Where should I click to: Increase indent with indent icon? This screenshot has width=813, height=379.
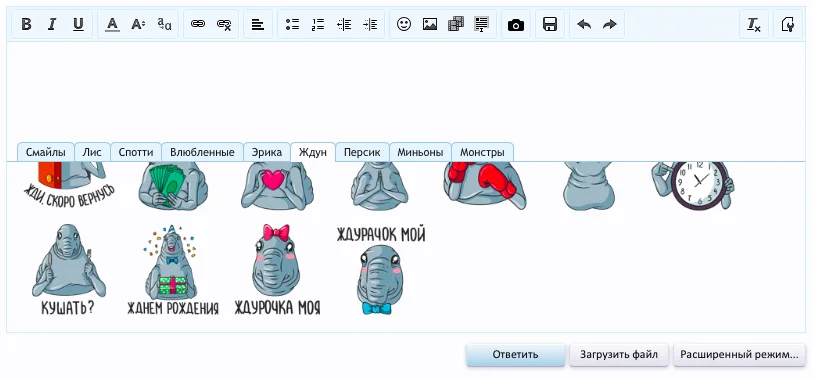click(x=370, y=24)
